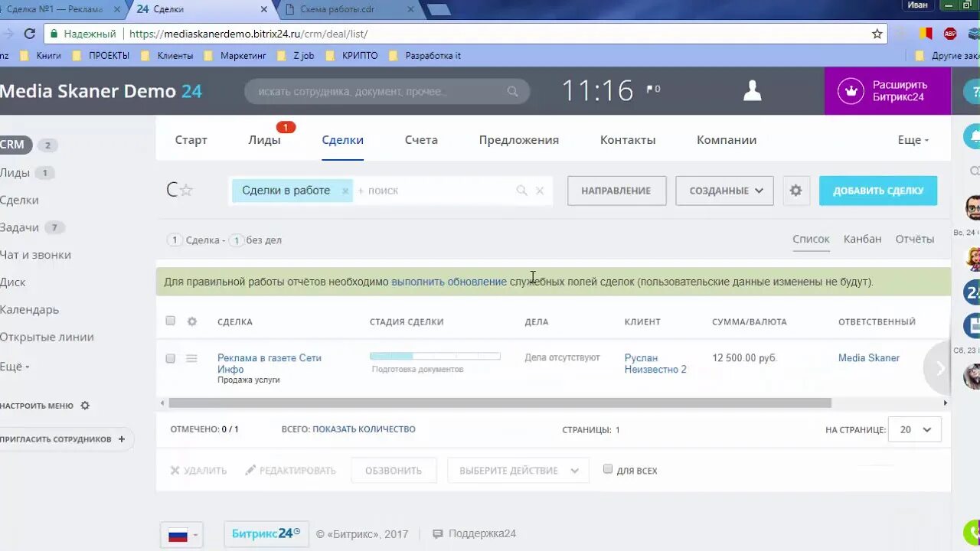The width and height of the screenshot is (980, 551).
Task: Open the user profile icon in the header
Action: 753,91
